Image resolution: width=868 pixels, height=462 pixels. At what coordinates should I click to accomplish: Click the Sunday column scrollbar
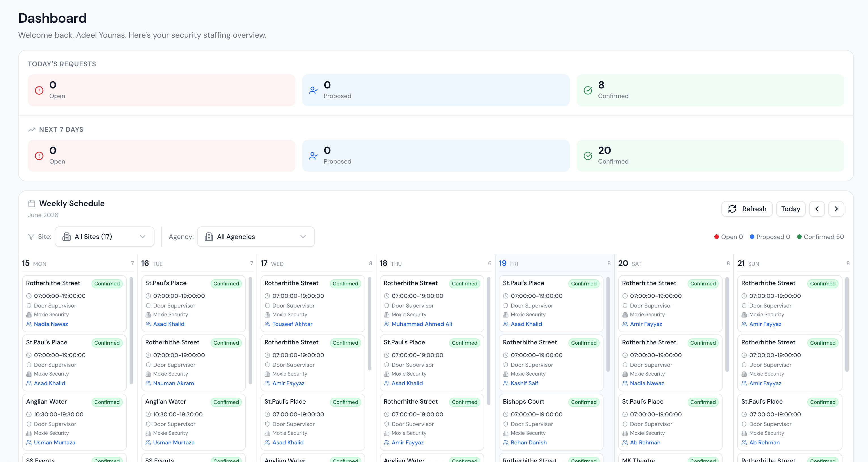click(847, 324)
